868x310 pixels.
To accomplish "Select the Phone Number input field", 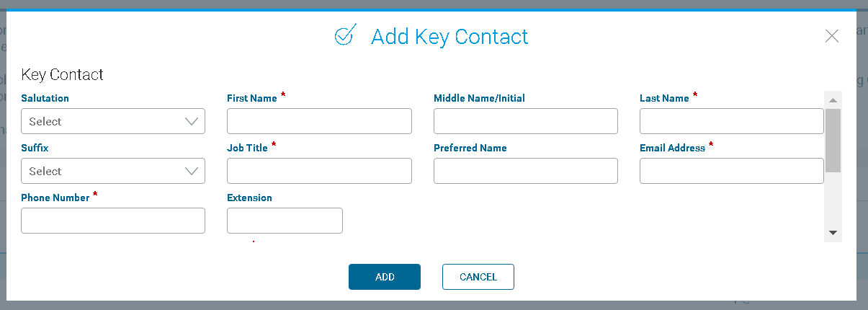I will click(113, 221).
